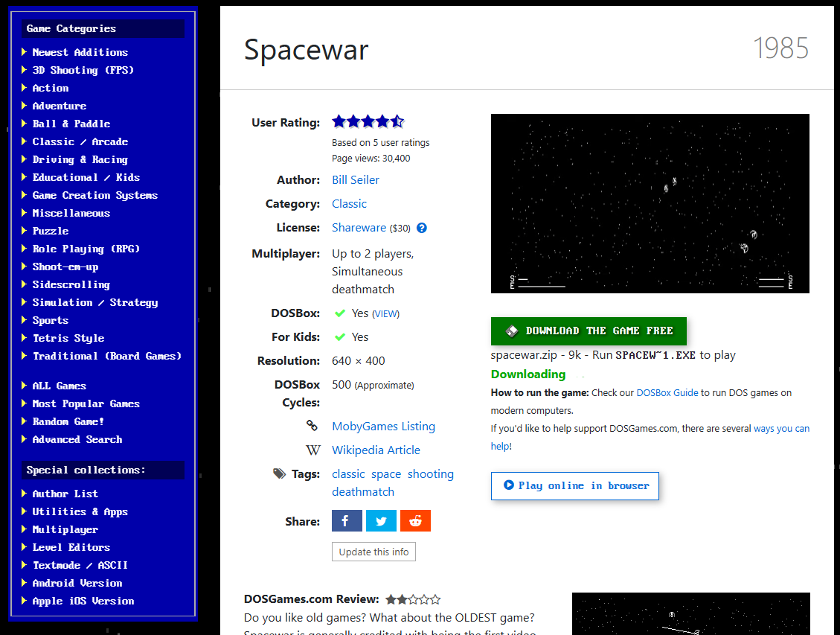Open the Multiplayer collection
The image size is (840, 635).
pyautogui.click(x=65, y=529)
